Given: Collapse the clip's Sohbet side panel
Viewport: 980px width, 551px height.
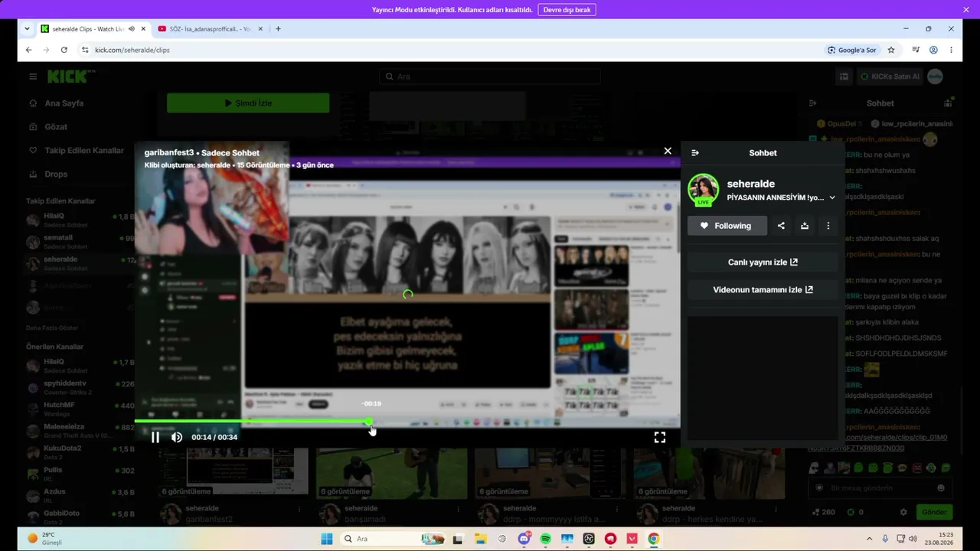Looking at the screenshot, I should (695, 153).
